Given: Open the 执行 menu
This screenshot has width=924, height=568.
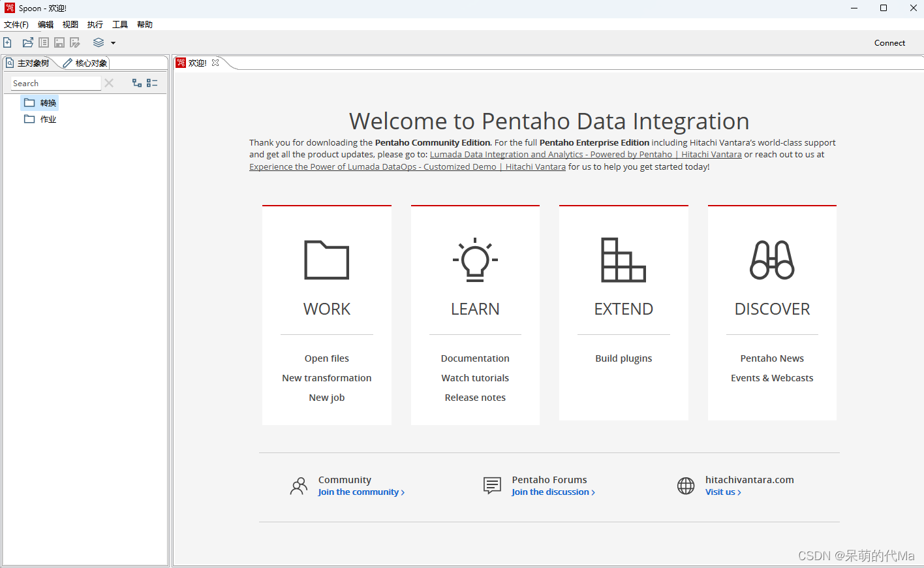Looking at the screenshot, I should pos(95,24).
